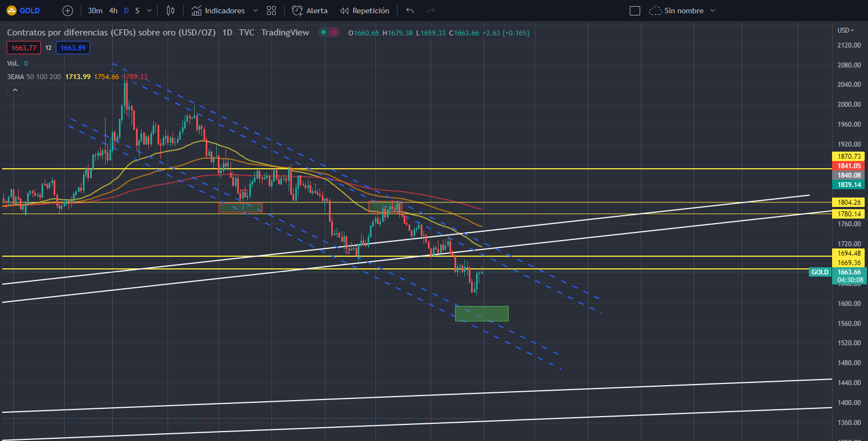Click the Sin nombre layout name
The width and height of the screenshot is (868, 441).
[684, 11]
